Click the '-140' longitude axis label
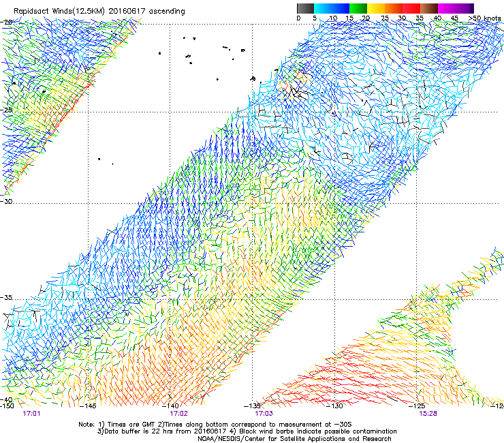 [170, 406]
